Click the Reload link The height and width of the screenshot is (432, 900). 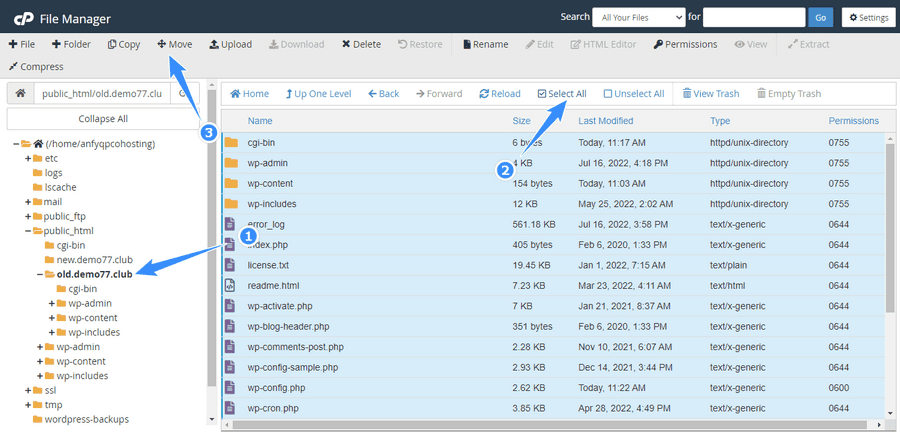[500, 94]
